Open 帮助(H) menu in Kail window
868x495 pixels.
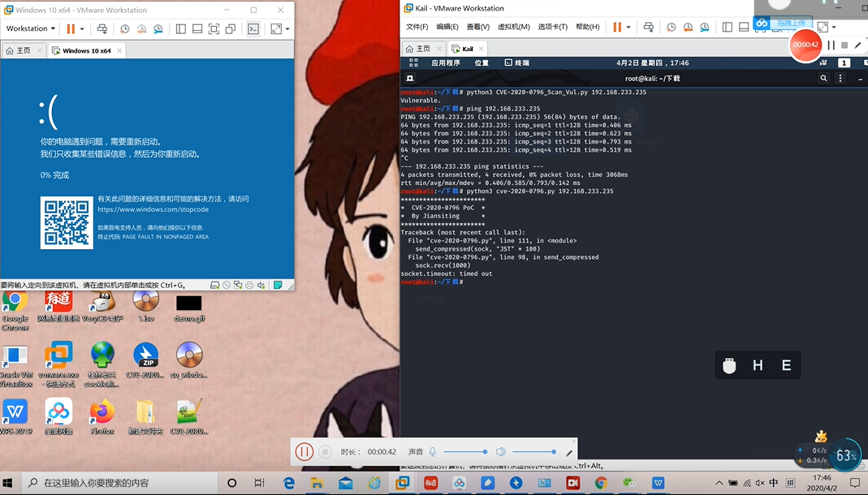point(587,27)
